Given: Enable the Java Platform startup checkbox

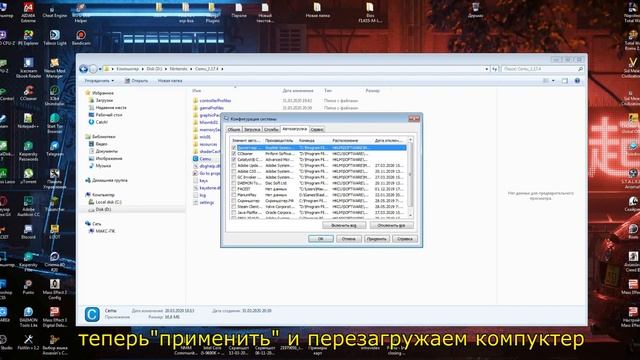Looking at the screenshot, I should [x=234, y=213].
